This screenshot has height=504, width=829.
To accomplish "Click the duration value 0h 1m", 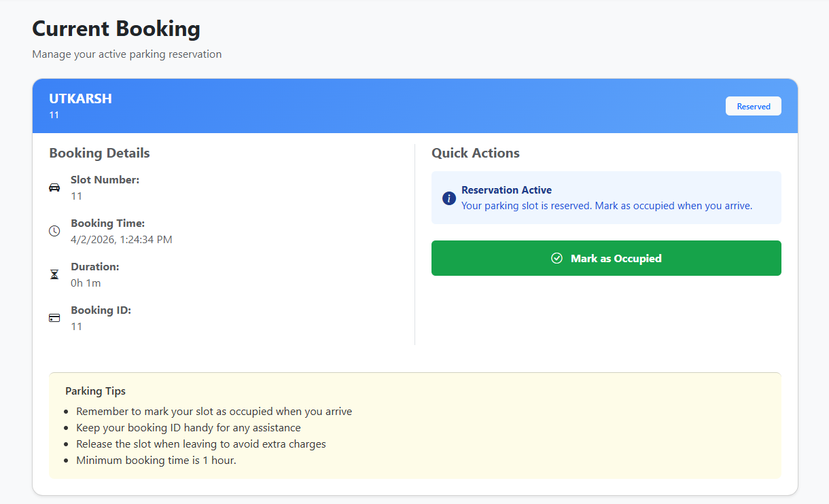I will pos(86,283).
